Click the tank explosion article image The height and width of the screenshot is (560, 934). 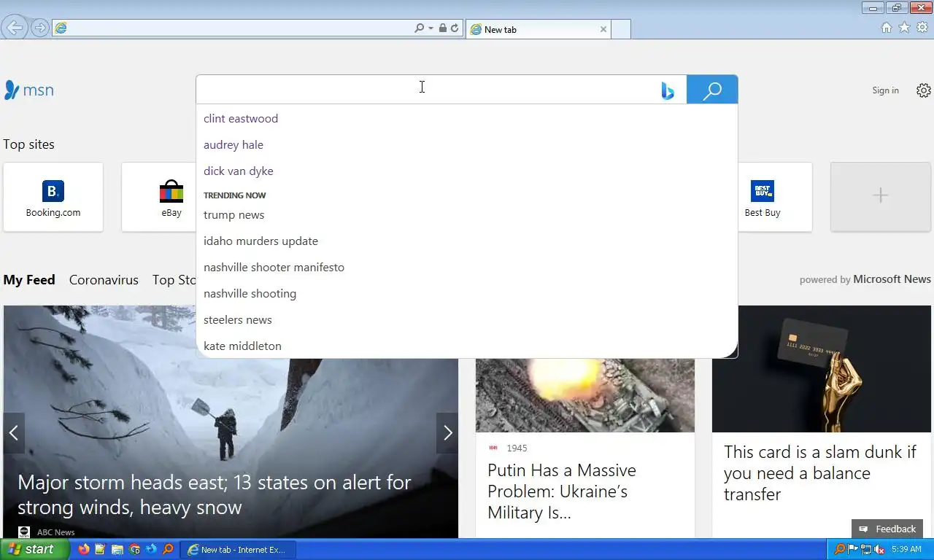pos(585,395)
